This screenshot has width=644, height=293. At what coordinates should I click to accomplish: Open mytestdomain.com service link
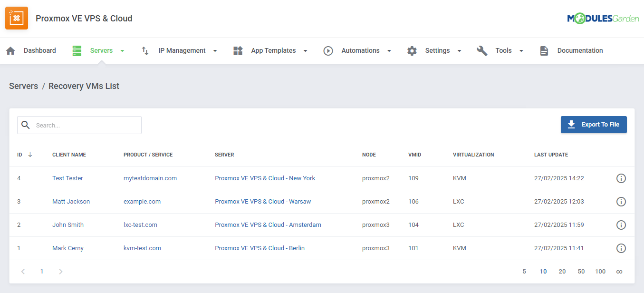(150, 178)
